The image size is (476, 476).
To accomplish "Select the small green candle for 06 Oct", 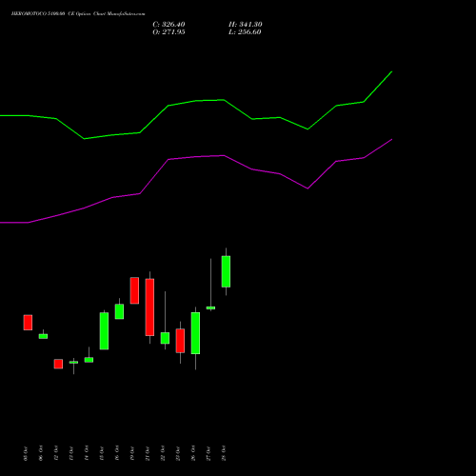I will point(43,336).
